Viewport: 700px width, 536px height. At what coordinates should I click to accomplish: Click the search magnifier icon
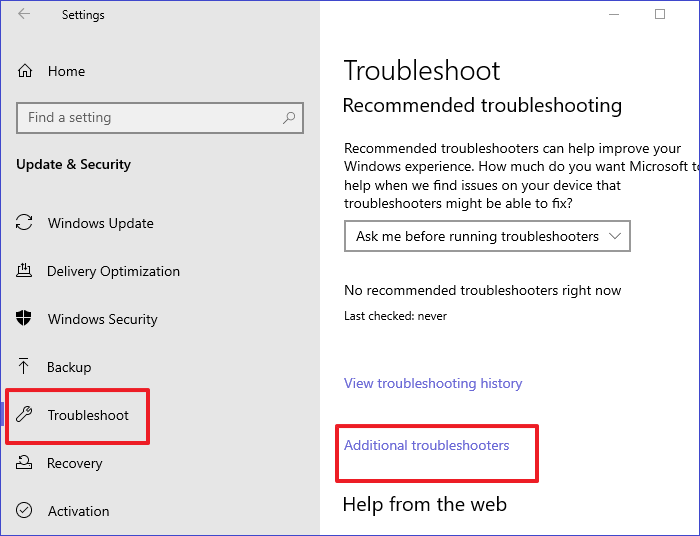tap(289, 118)
